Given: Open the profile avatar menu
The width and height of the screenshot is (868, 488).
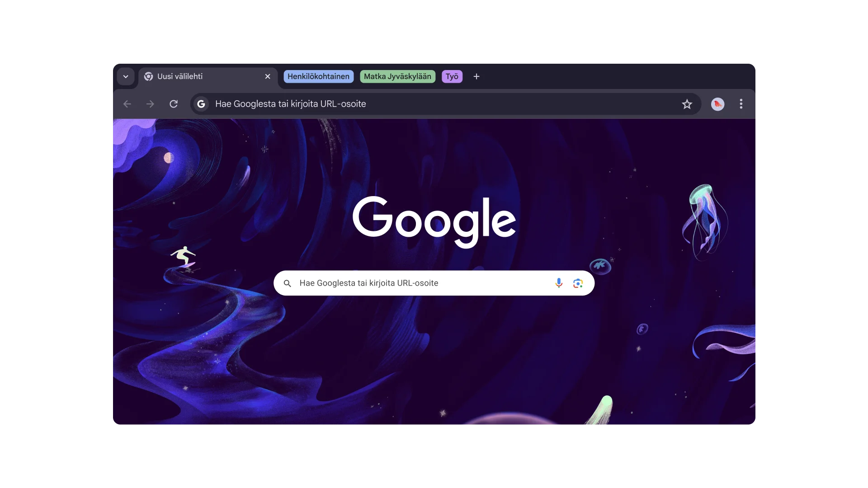Looking at the screenshot, I should pos(717,104).
